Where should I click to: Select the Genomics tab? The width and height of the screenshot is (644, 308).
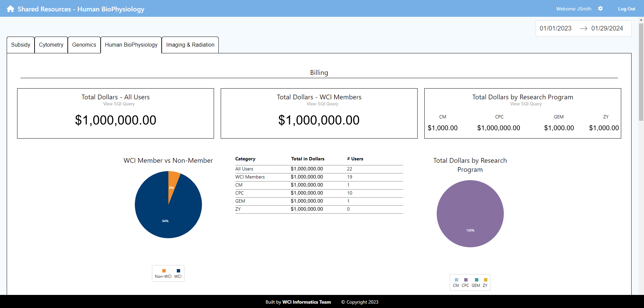click(x=84, y=45)
